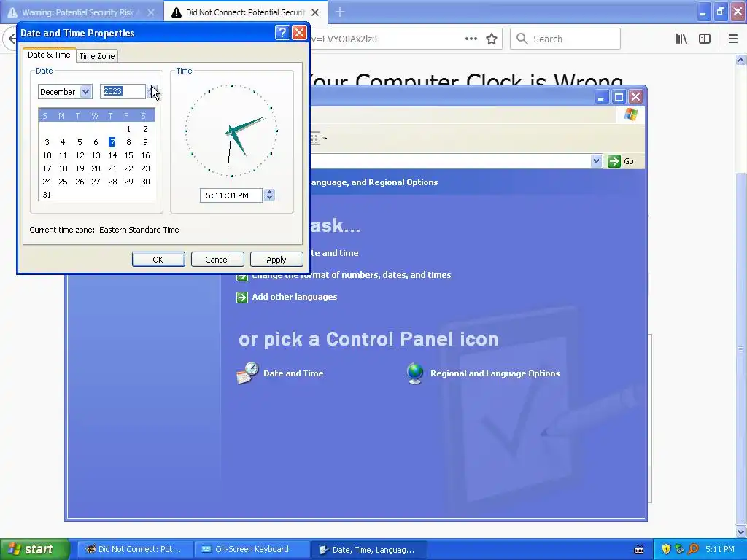Click the Firefox page scrollbar up arrow

[740, 60]
